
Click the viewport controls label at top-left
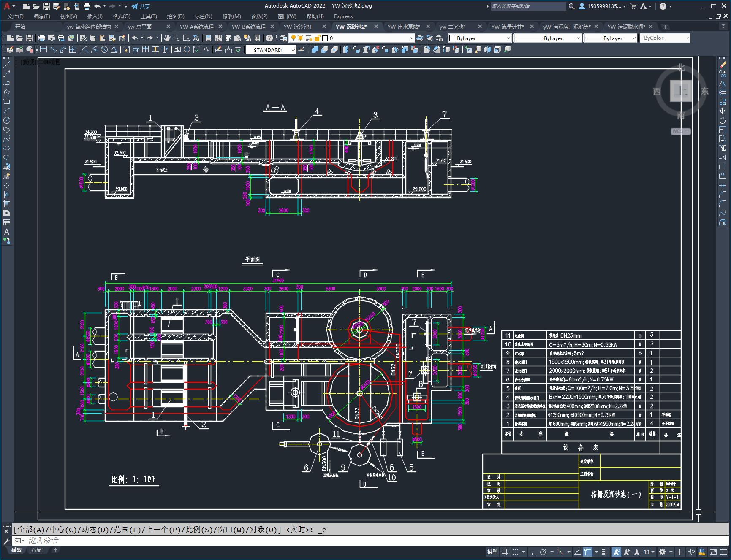38,62
